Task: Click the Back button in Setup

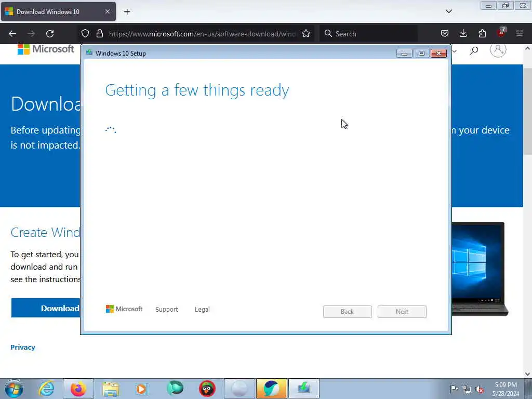Action: [x=348, y=312]
